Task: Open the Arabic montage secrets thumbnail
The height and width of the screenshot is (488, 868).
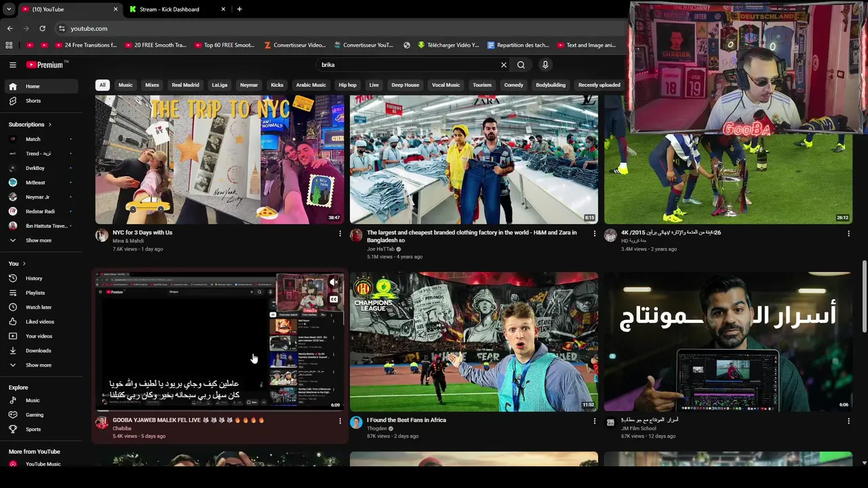Action: pyautogui.click(x=728, y=342)
